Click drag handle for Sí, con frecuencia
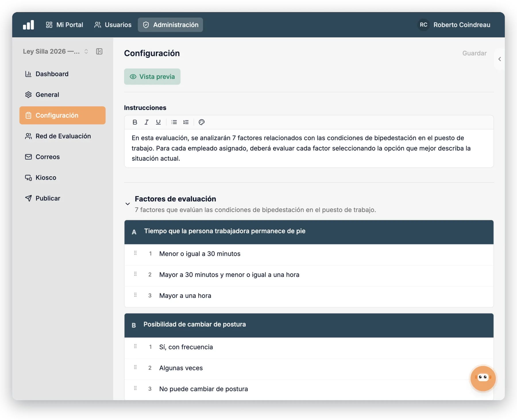This screenshot has width=517, height=420. click(x=135, y=346)
